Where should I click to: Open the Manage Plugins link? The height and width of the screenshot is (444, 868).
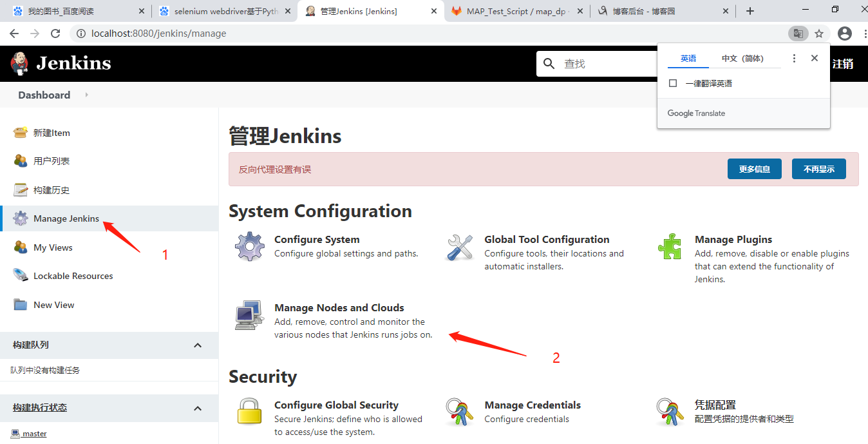click(733, 239)
